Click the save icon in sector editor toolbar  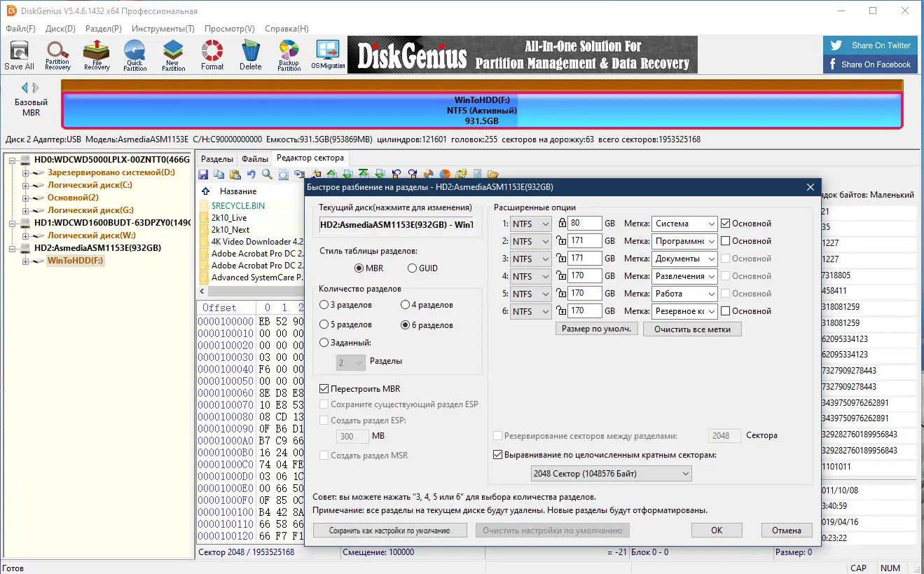click(x=203, y=175)
